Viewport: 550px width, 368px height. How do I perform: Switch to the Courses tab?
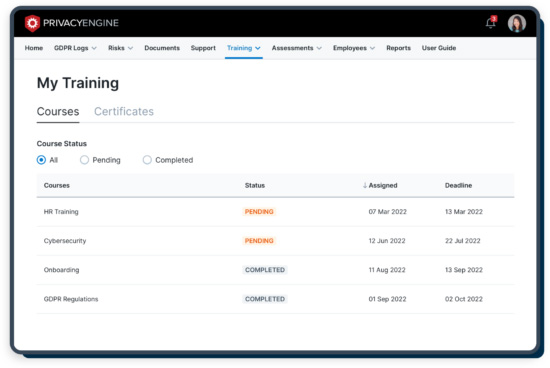click(58, 112)
